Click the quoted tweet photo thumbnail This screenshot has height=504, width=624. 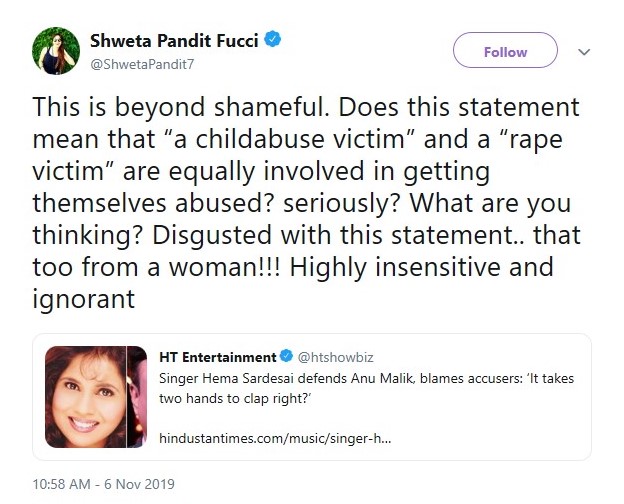point(96,397)
